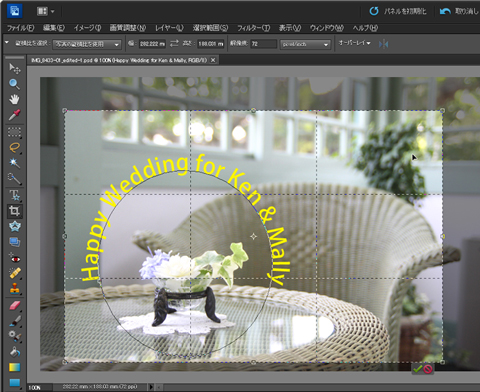Open the 選択範囲(S) menu
The image size is (480, 392).
210,28
